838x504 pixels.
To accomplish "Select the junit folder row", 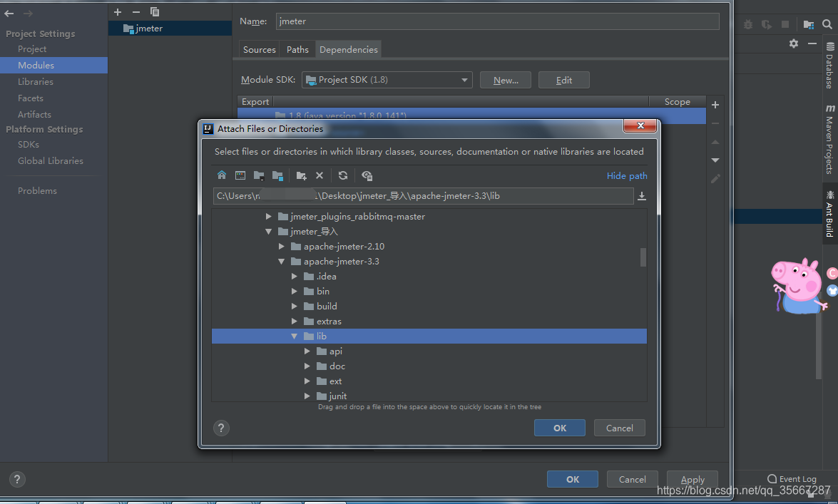I will tap(429, 396).
